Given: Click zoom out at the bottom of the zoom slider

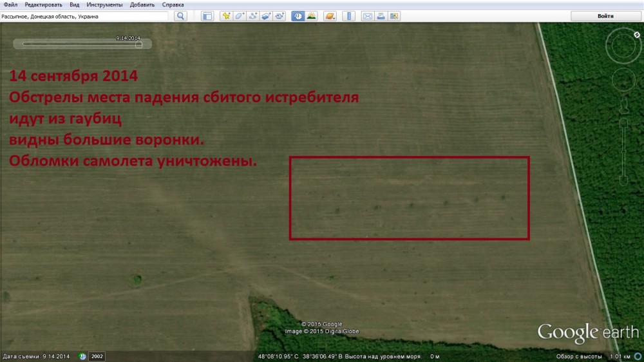Looking at the screenshot, I should 624,181.
